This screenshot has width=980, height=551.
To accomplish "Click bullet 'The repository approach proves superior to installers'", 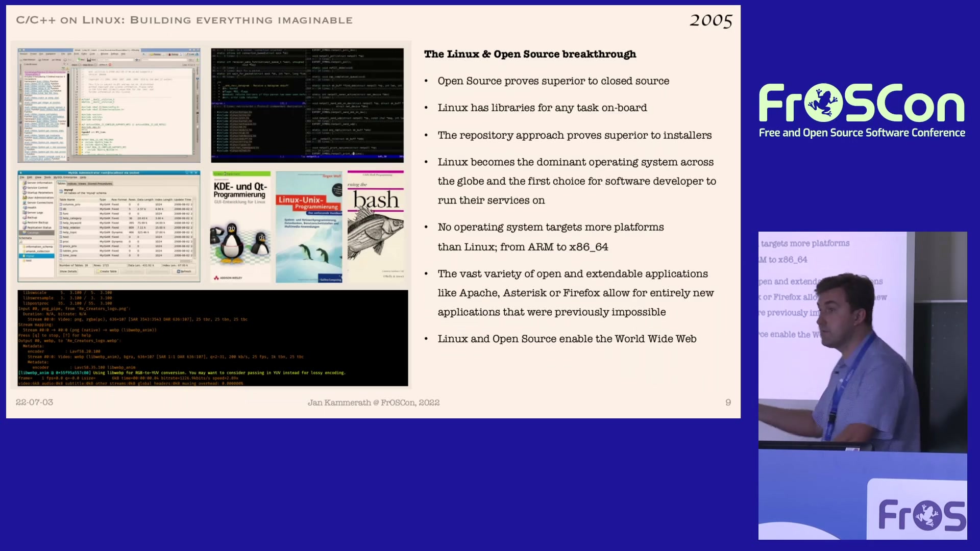I will pos(574,135).
